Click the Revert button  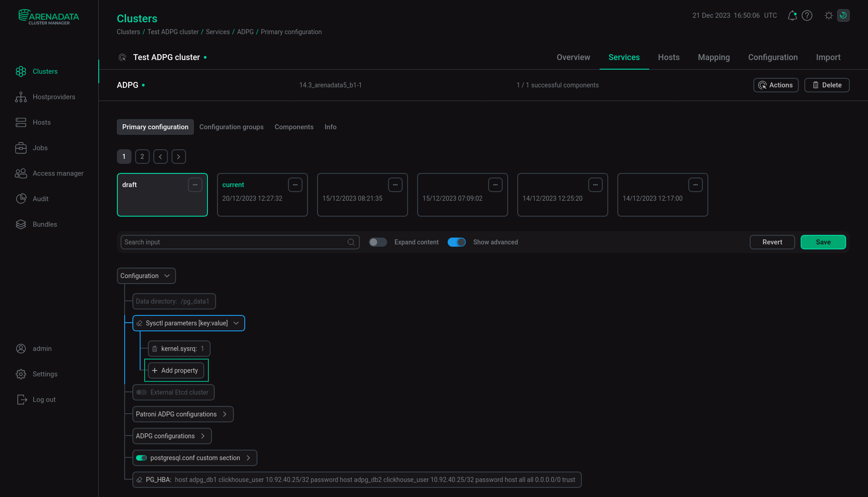tap(772, 242)
